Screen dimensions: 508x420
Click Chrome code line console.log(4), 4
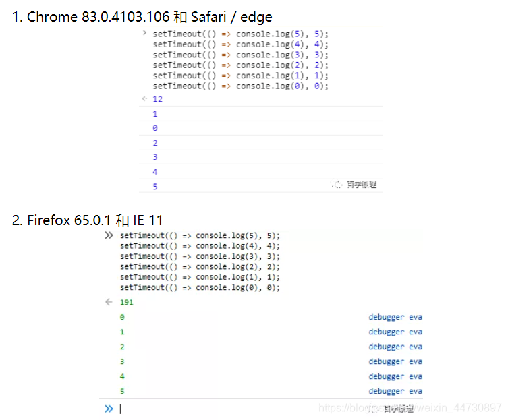[240, 44]
